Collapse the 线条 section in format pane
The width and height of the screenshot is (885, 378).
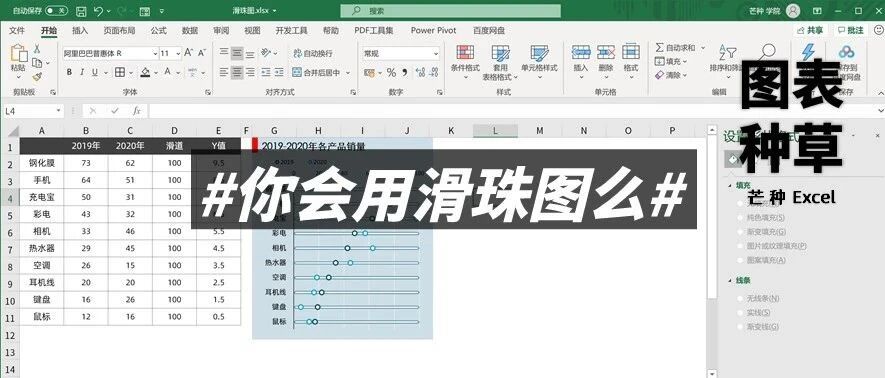pos(730,280)
